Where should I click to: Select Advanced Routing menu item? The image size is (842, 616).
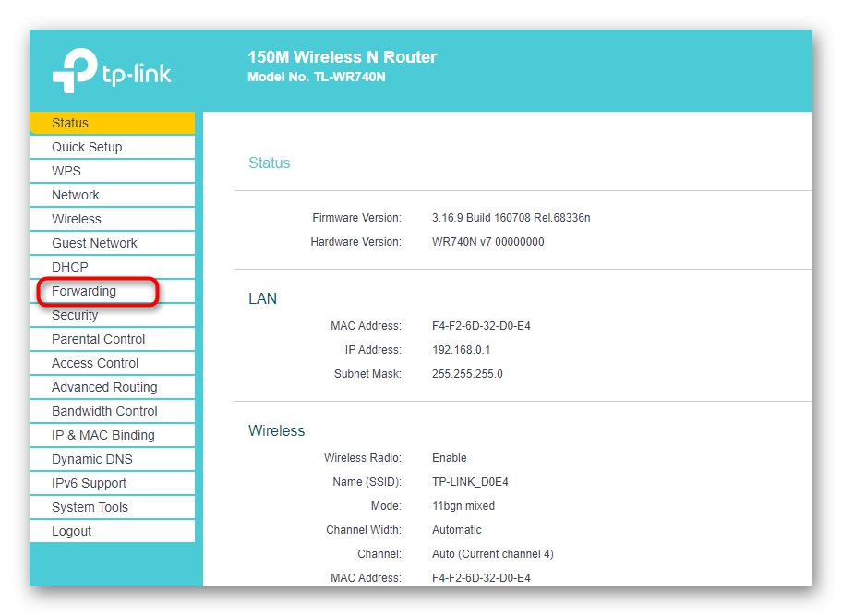coord(113,387)
